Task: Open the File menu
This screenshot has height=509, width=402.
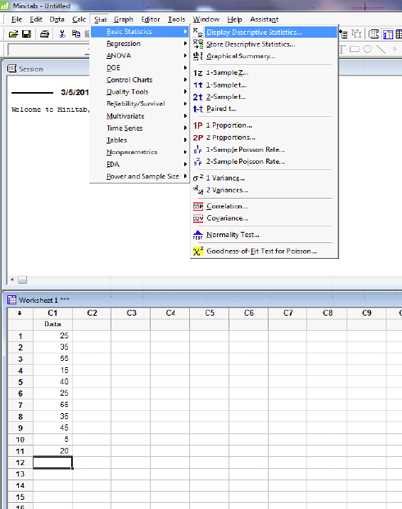Action: [x=16, y=19]
